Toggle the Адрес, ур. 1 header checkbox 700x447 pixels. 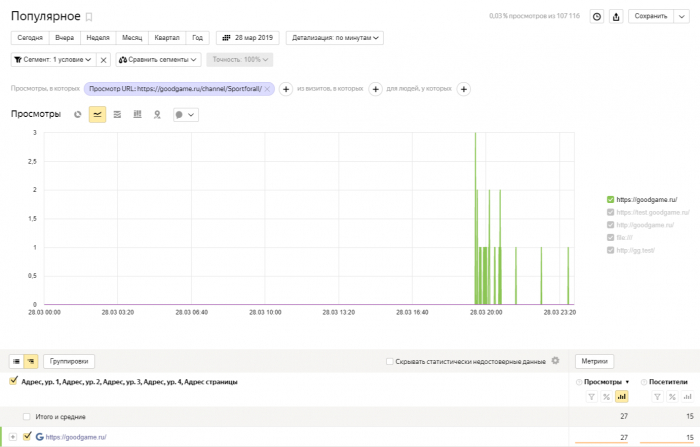point(14,380)
